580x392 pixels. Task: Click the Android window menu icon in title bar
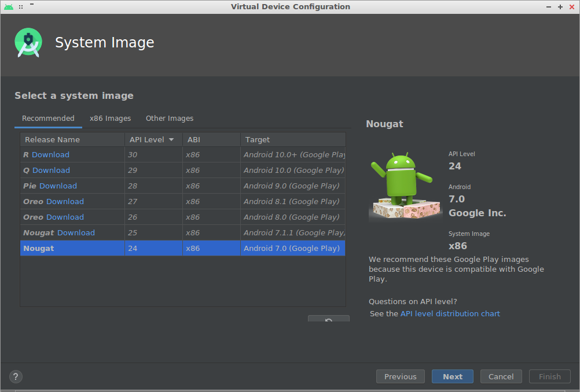(9, 7)
